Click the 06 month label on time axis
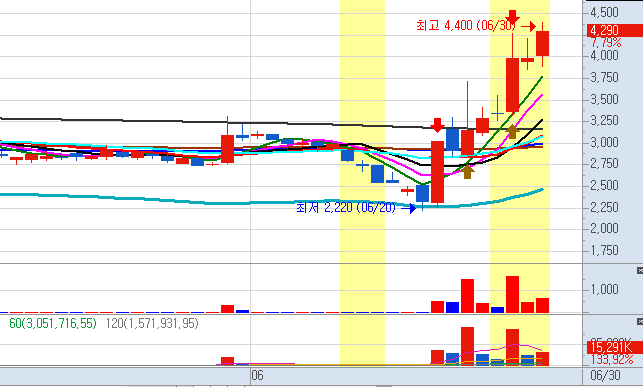Screen dimensions: 643x387 point(257,376)
